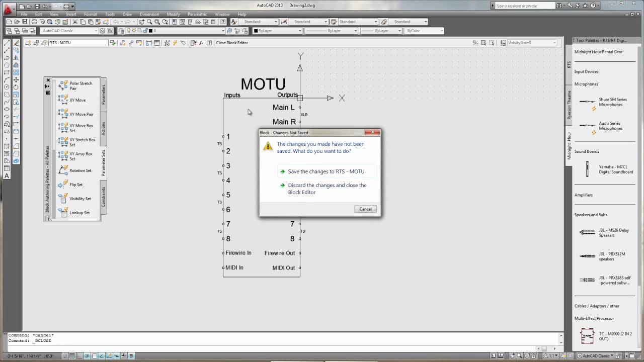The image size is (644, 362).
Task: Click the Help icon in standard toolbar
Action: pos(223,22)
